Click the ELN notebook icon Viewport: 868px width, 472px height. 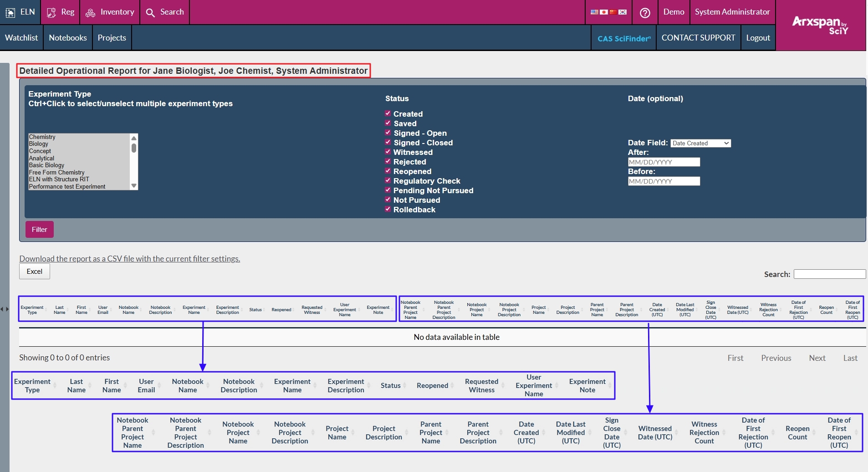[x=10, y=12]
